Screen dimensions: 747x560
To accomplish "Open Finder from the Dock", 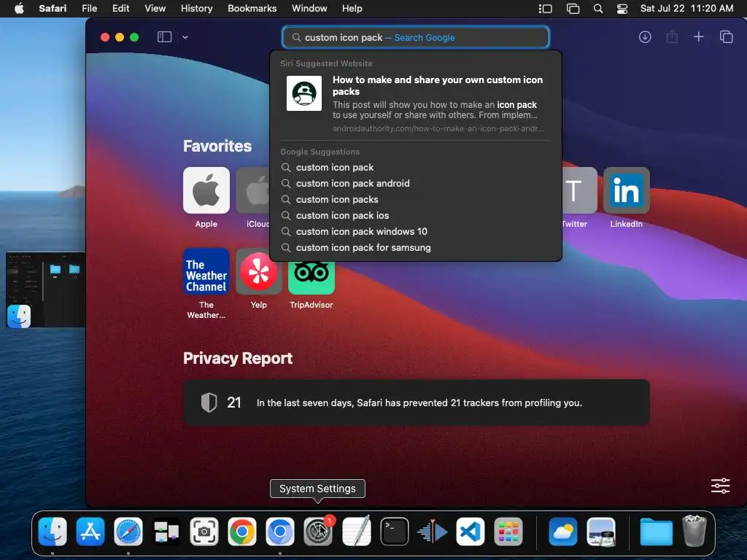I will (53, 532).
